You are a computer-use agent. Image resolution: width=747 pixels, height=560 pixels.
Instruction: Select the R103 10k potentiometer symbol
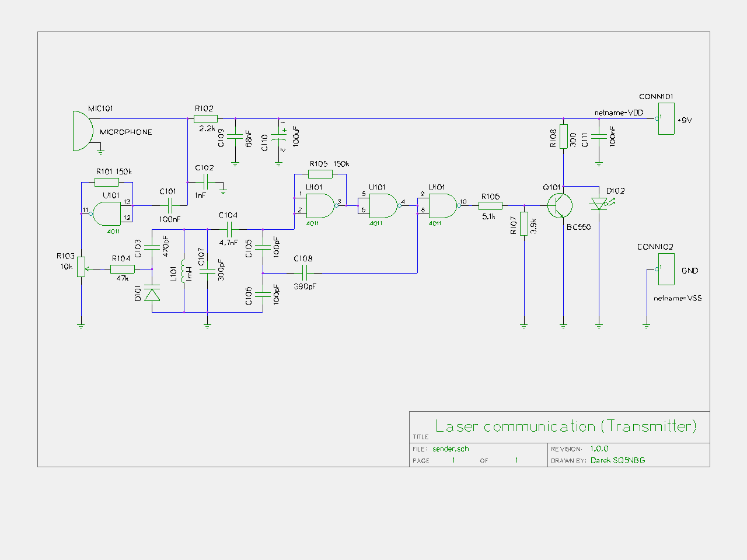(81, 267)
